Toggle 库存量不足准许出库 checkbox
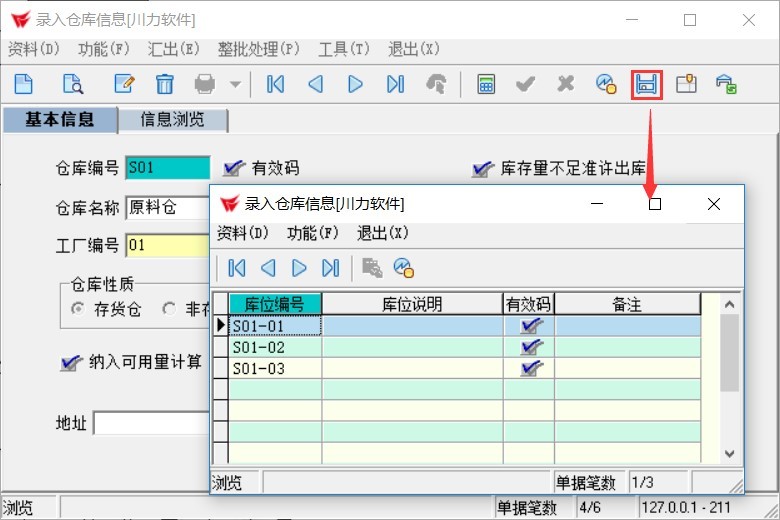This screenshot has width=780, height=520. [x=483, y=168]
